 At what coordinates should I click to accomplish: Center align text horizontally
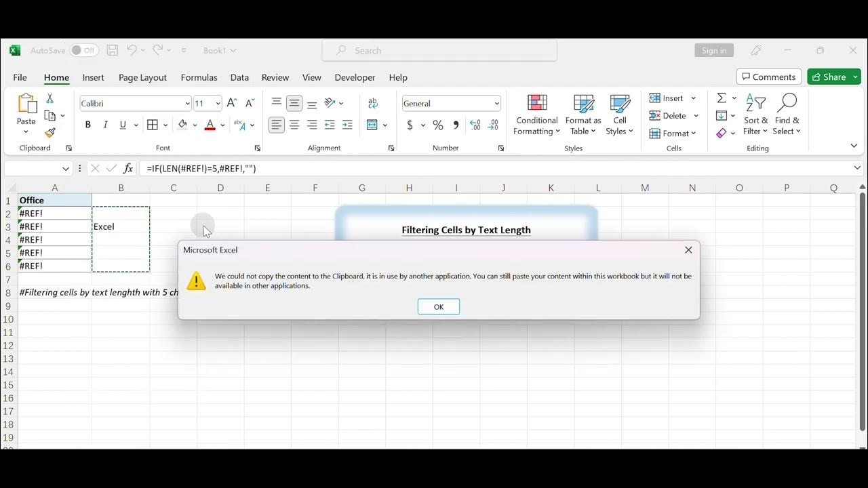coord(294,125)
